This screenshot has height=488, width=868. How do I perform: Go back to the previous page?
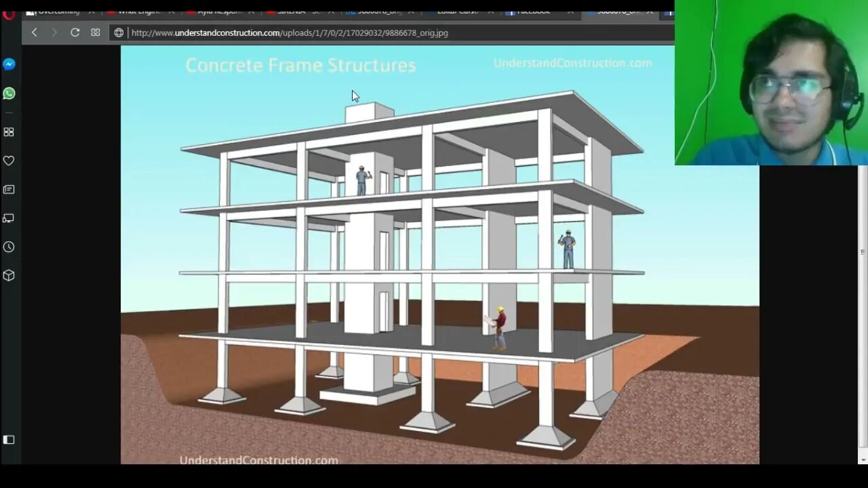[34, 33]
